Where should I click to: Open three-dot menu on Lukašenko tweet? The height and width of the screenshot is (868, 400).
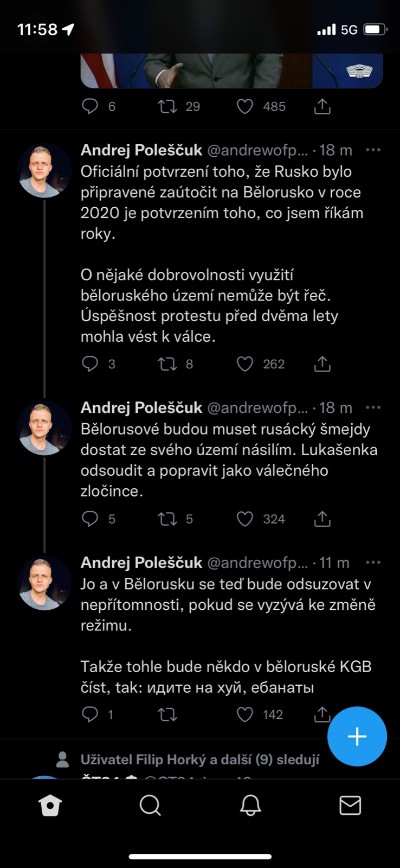click(x=373, y=407)
